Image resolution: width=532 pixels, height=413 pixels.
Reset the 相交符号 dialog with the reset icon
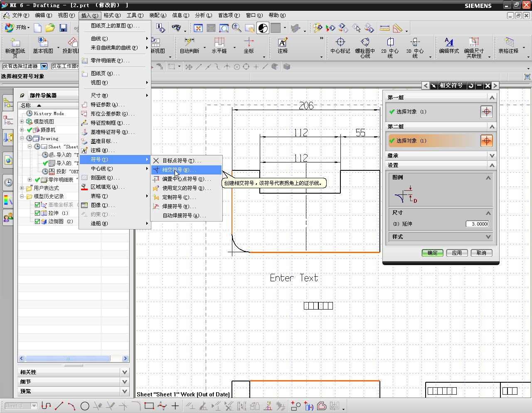(471, 86)
